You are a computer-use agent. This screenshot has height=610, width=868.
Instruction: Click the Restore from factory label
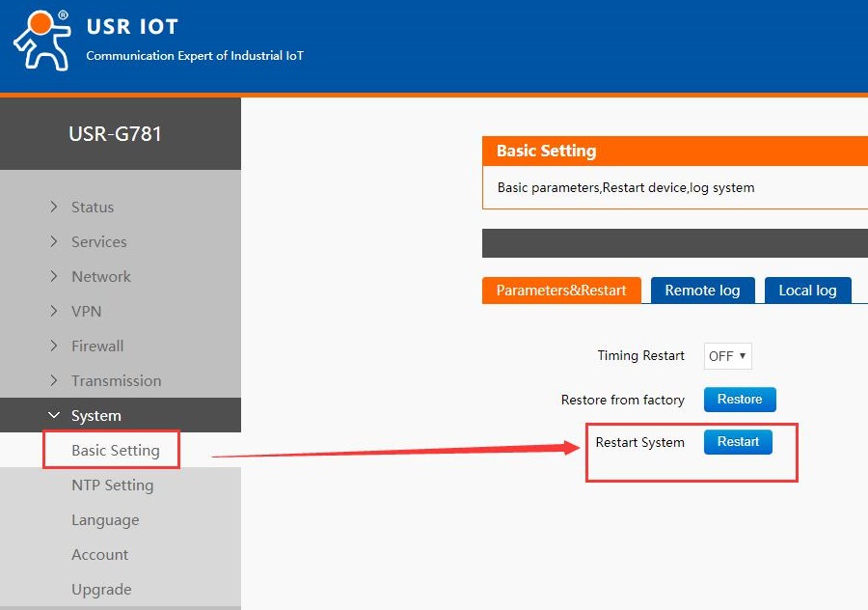623,400
